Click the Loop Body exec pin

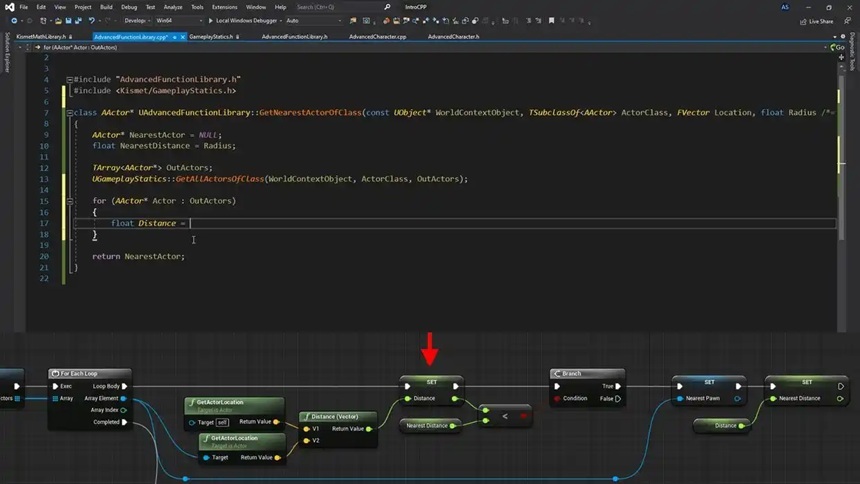pyautogui.click(x=125, y=386)
